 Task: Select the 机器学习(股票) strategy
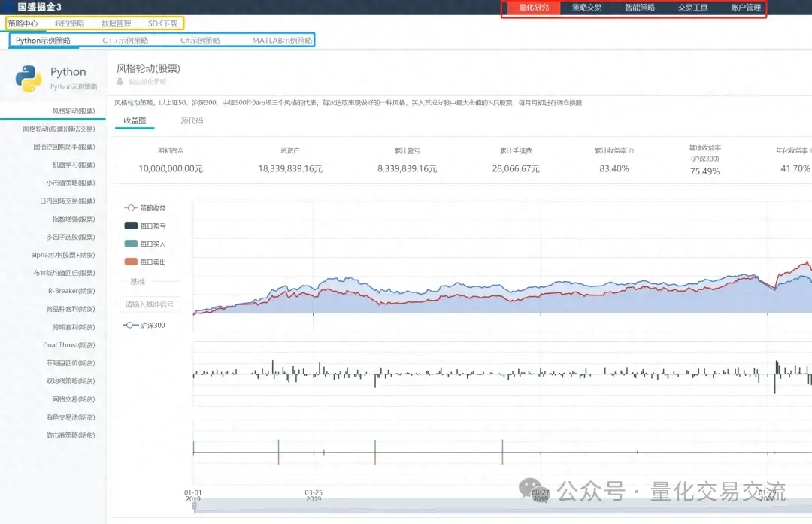[74, 165]
